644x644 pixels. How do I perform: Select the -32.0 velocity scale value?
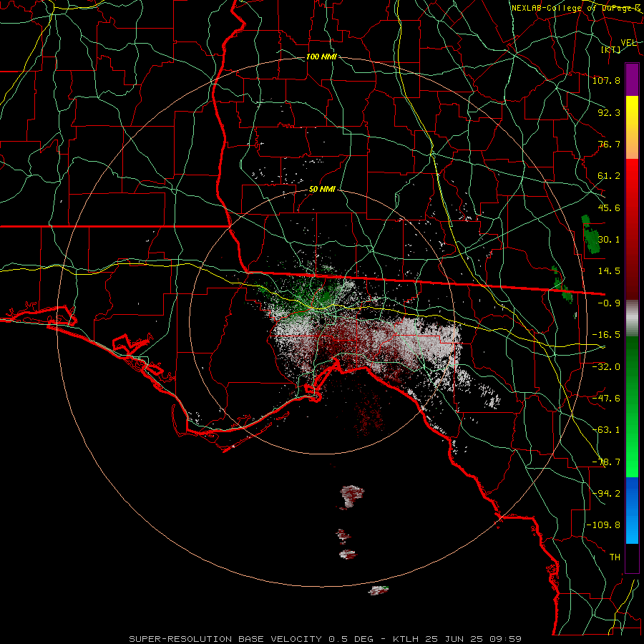(606, 366)
